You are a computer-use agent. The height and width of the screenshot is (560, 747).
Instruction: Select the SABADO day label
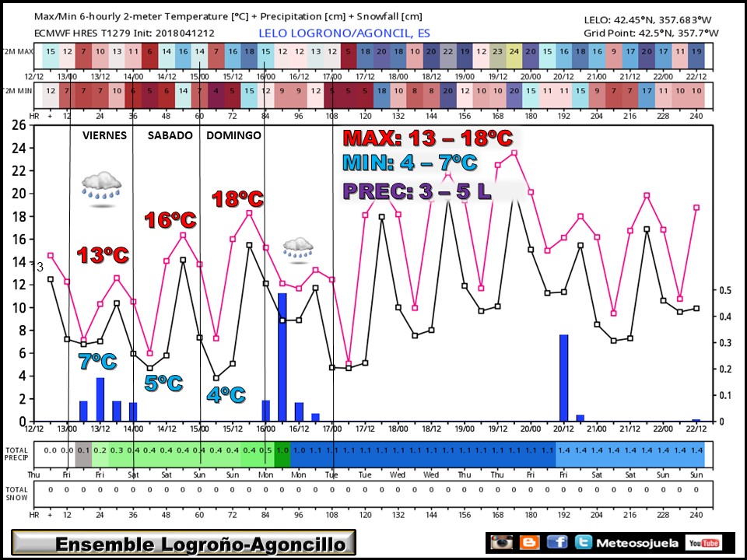tap(170, 135)
